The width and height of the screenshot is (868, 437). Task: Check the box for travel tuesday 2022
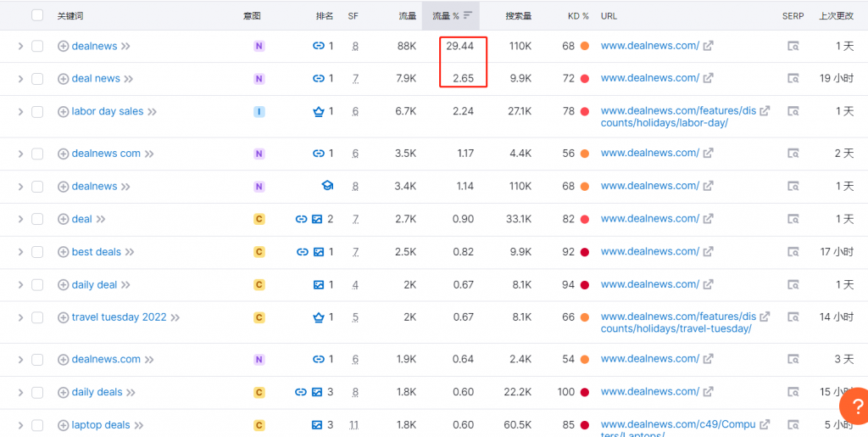pos(37,317)
